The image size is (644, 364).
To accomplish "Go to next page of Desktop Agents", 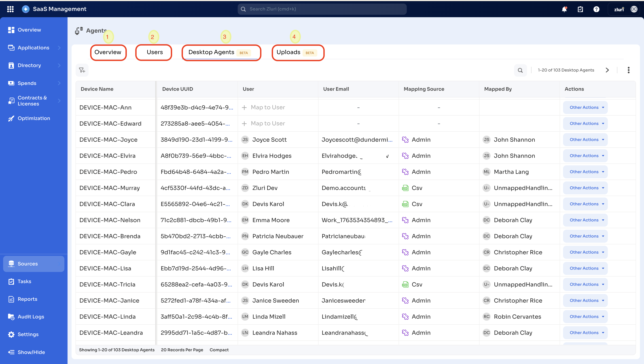I will tap(607, 70).
